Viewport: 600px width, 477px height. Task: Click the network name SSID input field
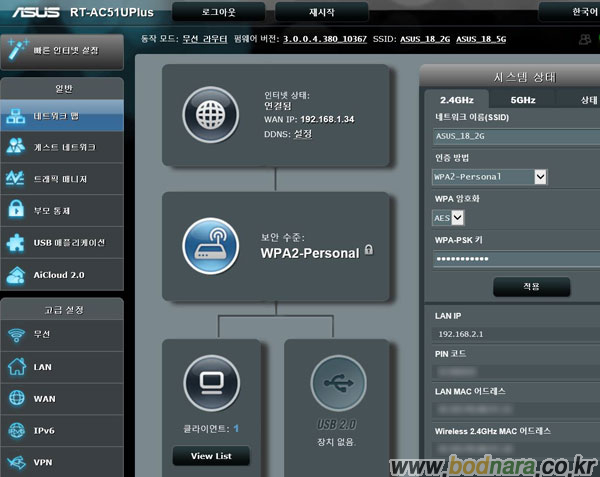tap(516, 136)
